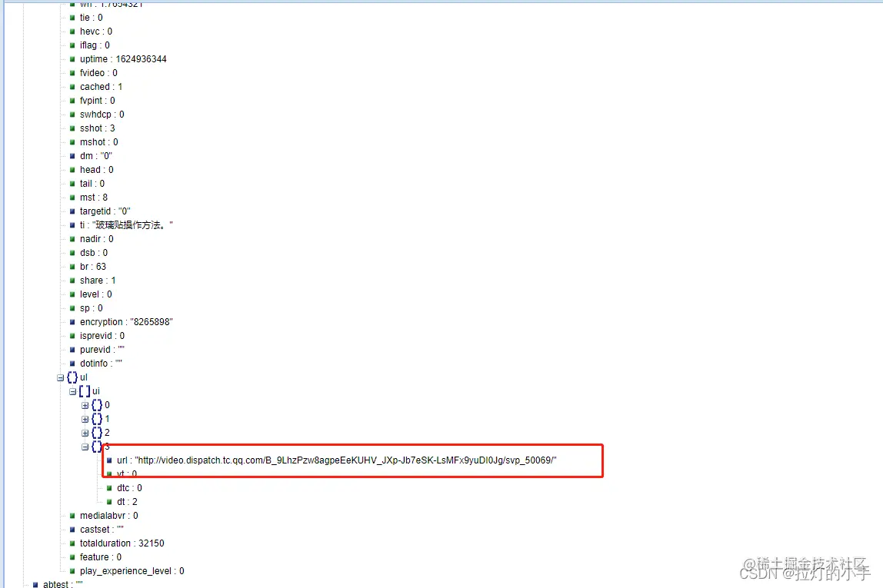Click the green icon beside uptime
Screen dimensions: 883x588
(x=72, y=59)
